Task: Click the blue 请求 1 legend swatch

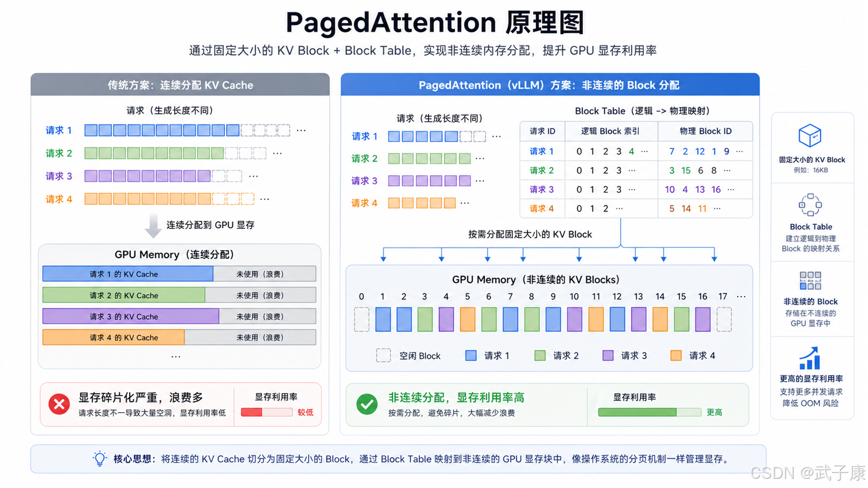Action: tap(471, 356)
